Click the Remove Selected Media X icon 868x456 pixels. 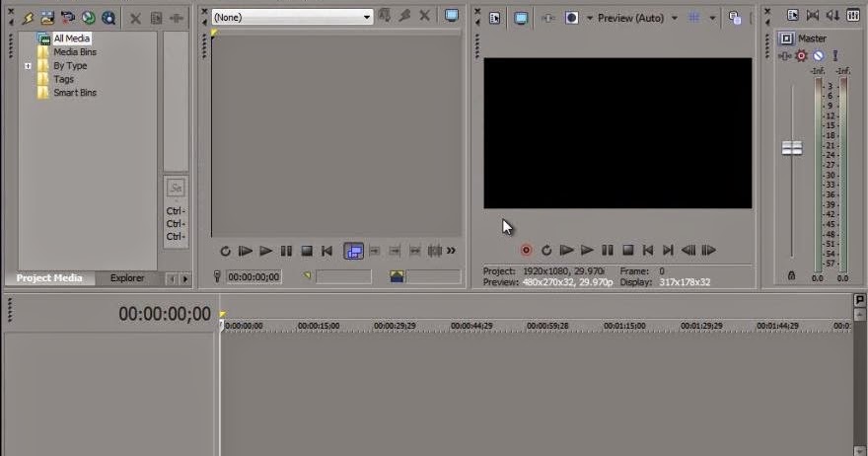pyautogui.click(x=136, y=19)
